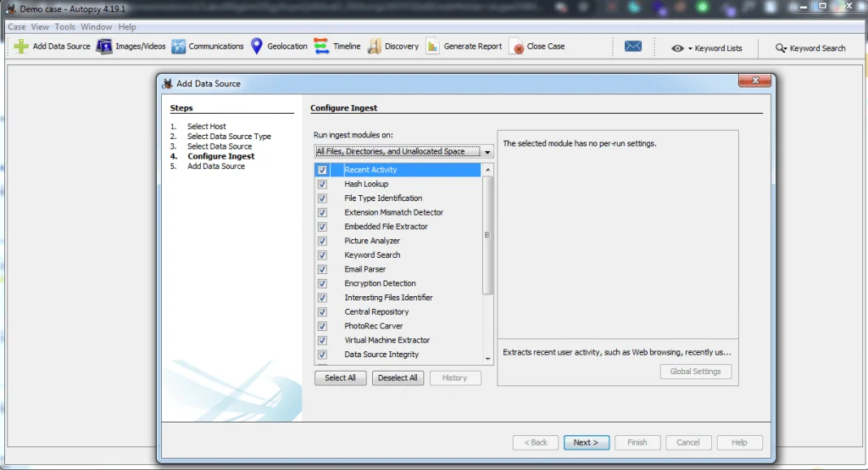Uncheck the Email Parser module

click(x=322, y=270)
